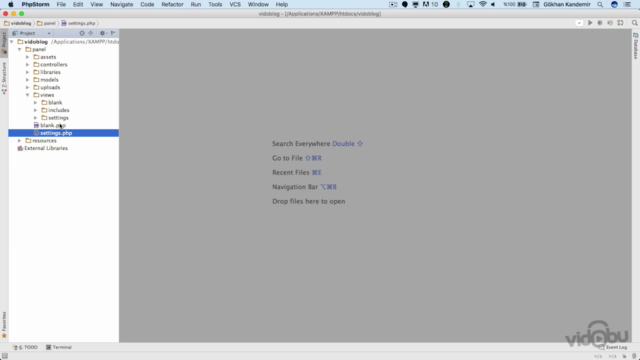Click the Listen for PHP Debug Connections icon
640x360 pixels.
[x=620, y=23]
